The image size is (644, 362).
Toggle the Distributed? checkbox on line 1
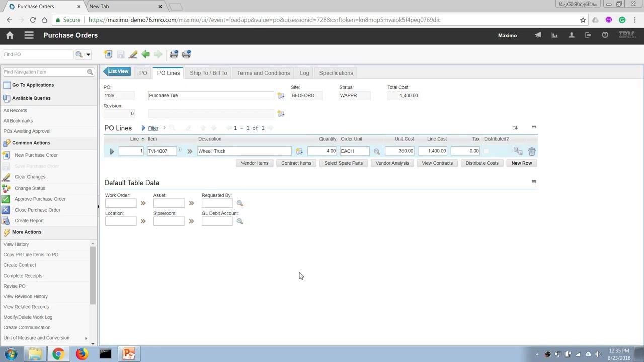pos(486,151)
